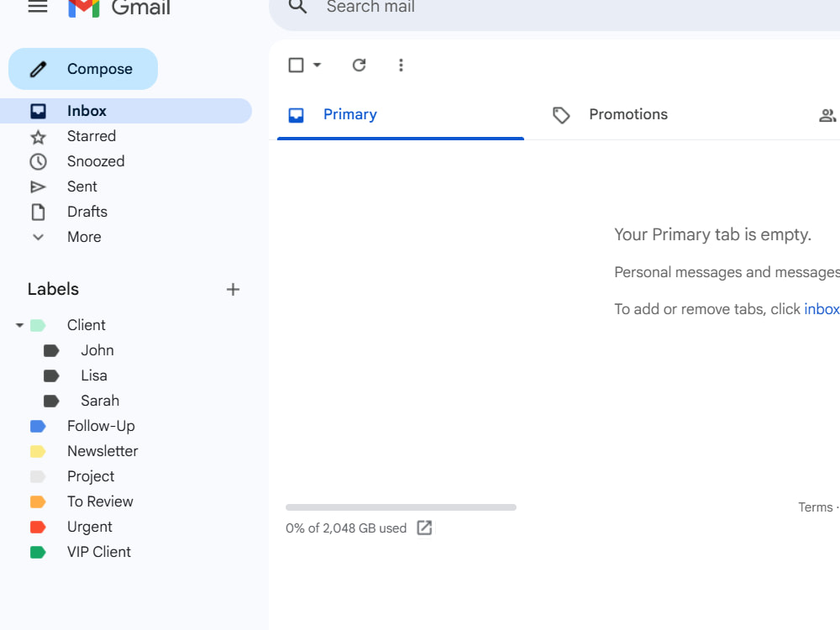840x630 pixels.
Task: Click the Starred star icon
Action: [38, 137]
